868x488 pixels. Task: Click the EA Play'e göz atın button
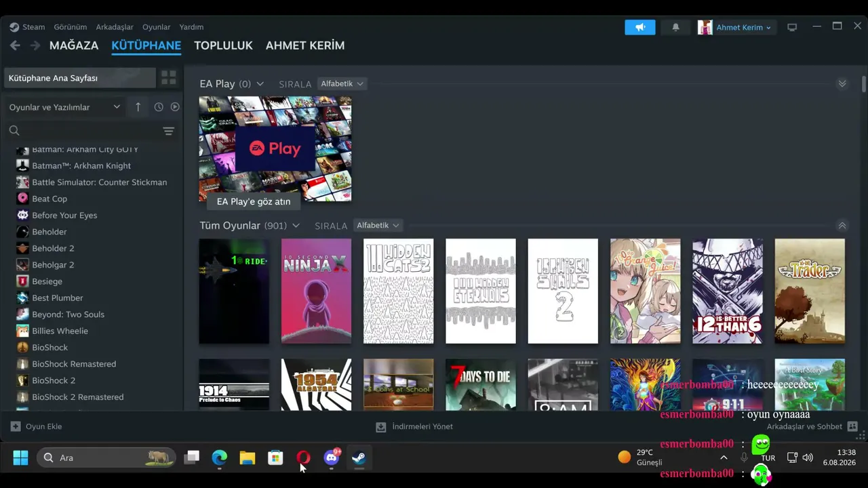coord(254,201)
